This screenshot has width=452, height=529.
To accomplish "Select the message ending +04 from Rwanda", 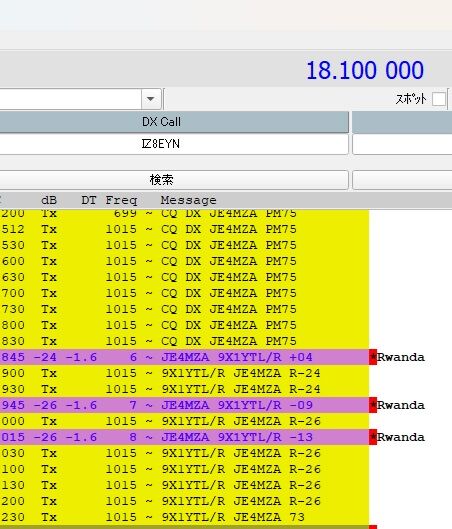I will point(185,357).
